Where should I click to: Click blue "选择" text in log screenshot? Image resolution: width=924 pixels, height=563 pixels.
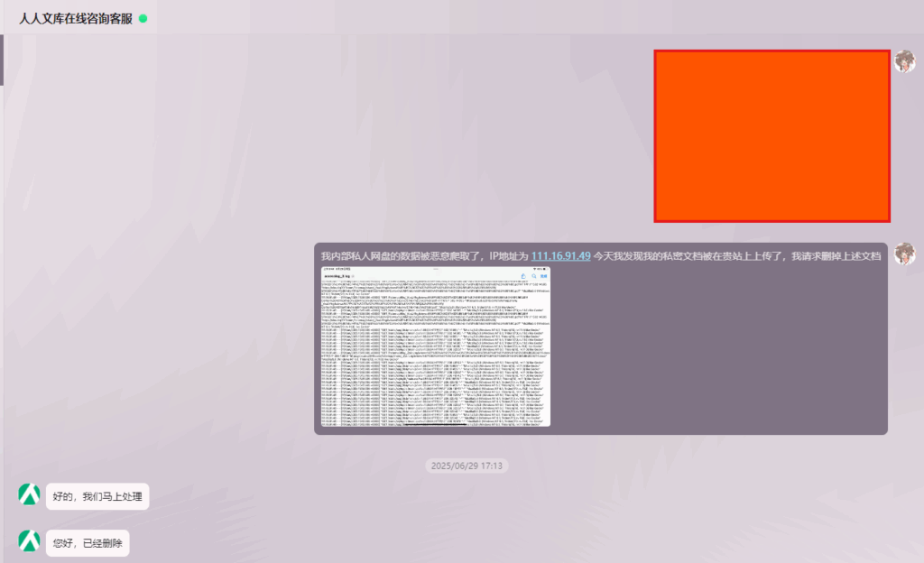pyautogui.click(x=543, y=275)
